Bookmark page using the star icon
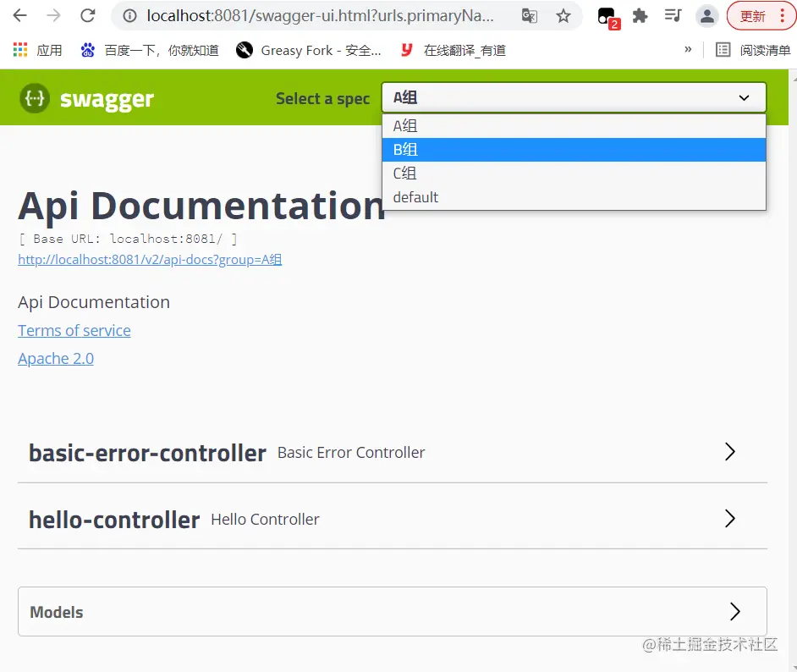The height and width of the screenshot is (672, 797). point(563,16)
